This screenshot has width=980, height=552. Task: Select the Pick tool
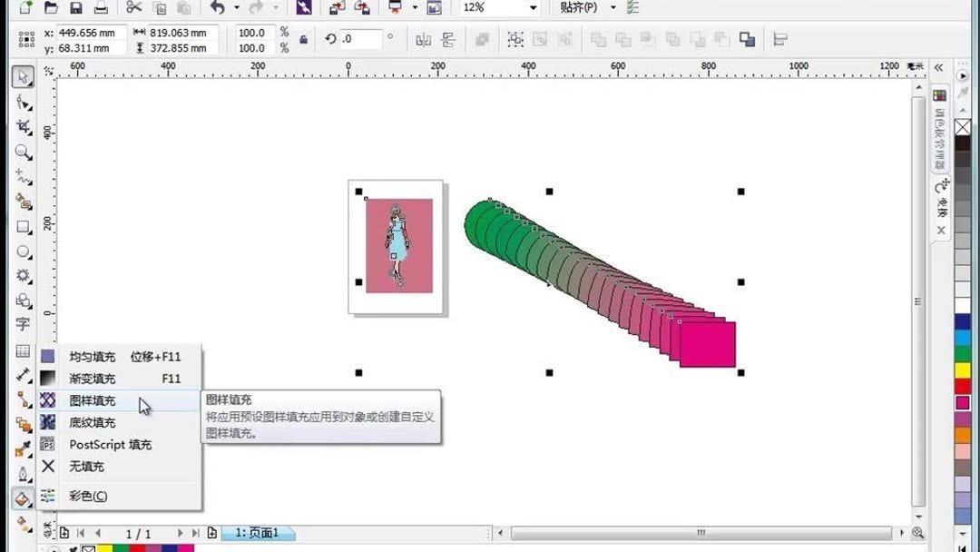pyautogui.click(x=23, y=77)
